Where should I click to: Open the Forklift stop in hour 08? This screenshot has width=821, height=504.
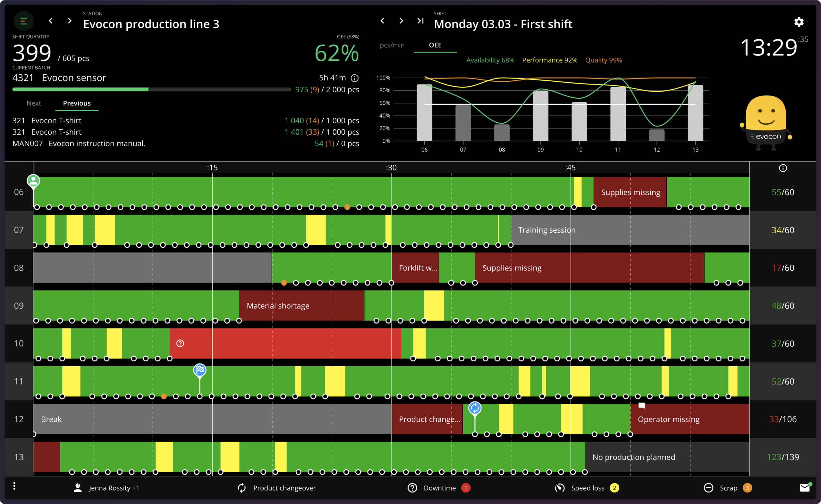coord(415,268)
